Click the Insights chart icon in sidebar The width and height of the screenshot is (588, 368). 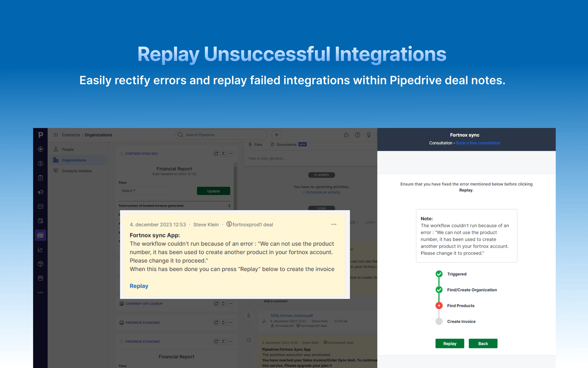40,250
